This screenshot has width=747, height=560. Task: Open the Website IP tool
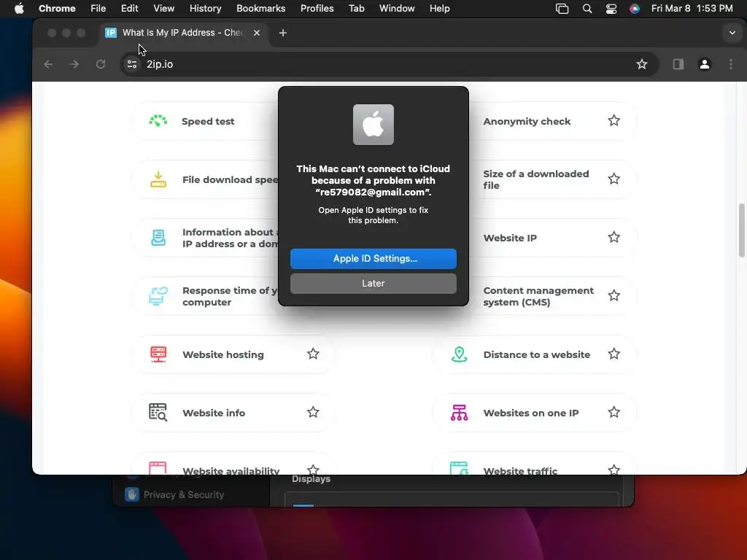[x=510, y=238]
